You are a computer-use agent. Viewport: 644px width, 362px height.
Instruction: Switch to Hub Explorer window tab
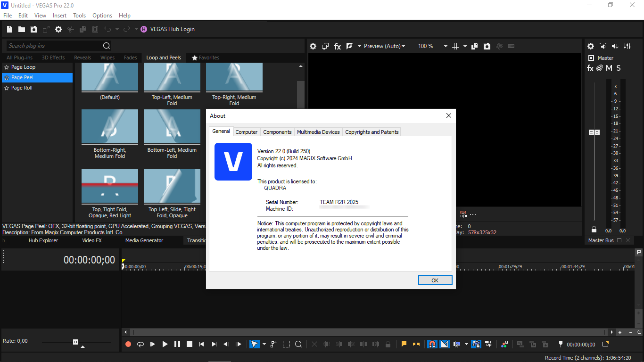point(43,240)
